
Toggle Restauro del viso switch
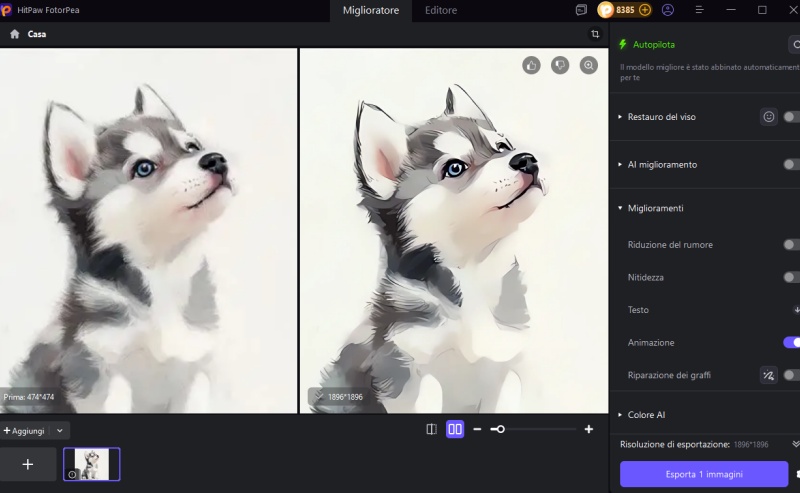[x=792, y=117]
